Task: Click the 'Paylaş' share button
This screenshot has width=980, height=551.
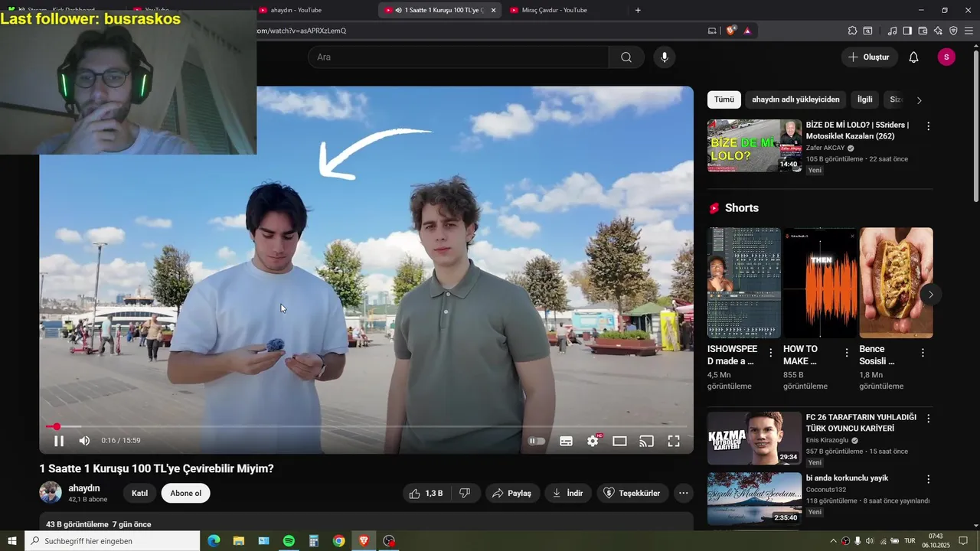Action: tap(511, 494)
